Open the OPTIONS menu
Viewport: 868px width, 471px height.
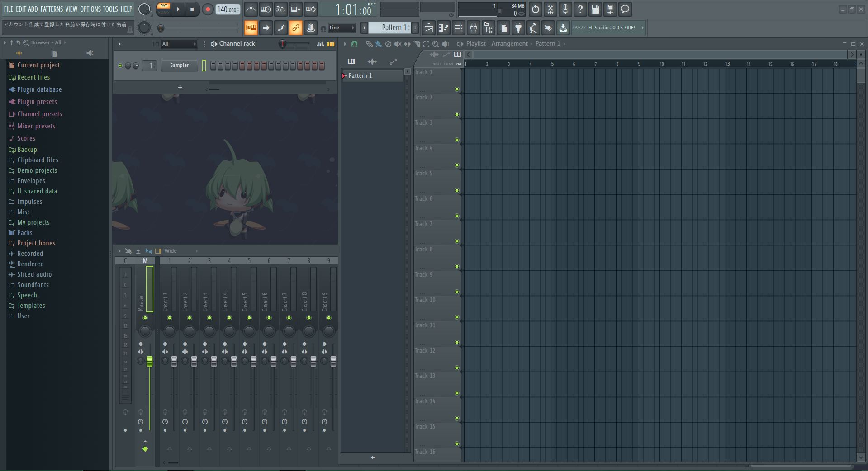pos(90,9)
